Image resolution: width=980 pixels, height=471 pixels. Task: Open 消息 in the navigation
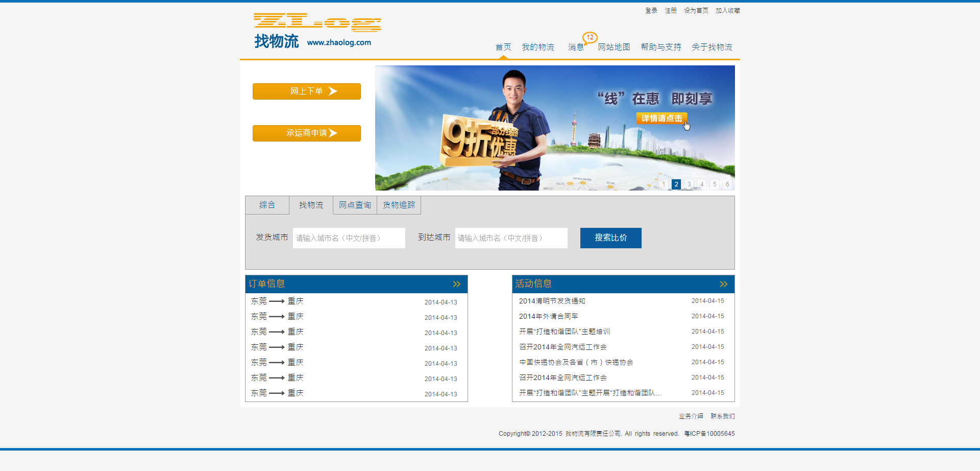tap(576, 47)
